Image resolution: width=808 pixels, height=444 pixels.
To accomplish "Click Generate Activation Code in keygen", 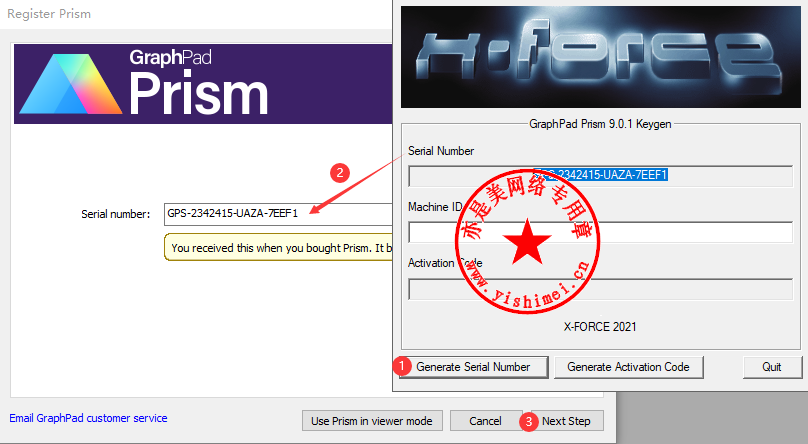I will click(x=628, y=367).
